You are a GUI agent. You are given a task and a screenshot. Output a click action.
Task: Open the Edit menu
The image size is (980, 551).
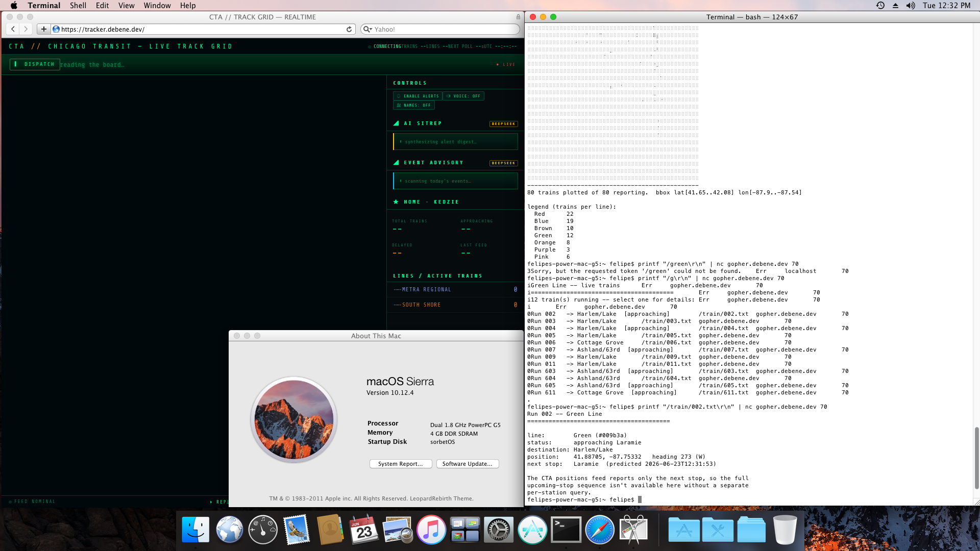click(103, 5)
